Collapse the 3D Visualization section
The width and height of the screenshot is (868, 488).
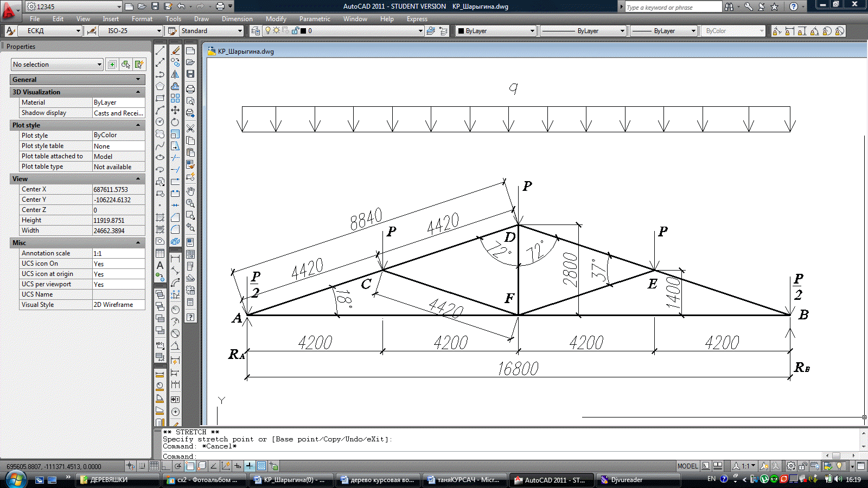[x=138, y=92]
